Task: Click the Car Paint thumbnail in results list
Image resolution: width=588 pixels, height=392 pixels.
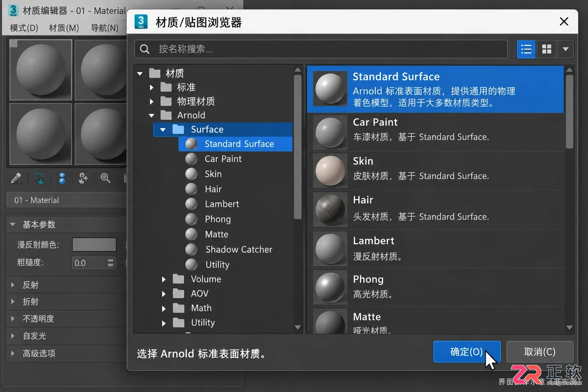Action: [x=330, y=132]
